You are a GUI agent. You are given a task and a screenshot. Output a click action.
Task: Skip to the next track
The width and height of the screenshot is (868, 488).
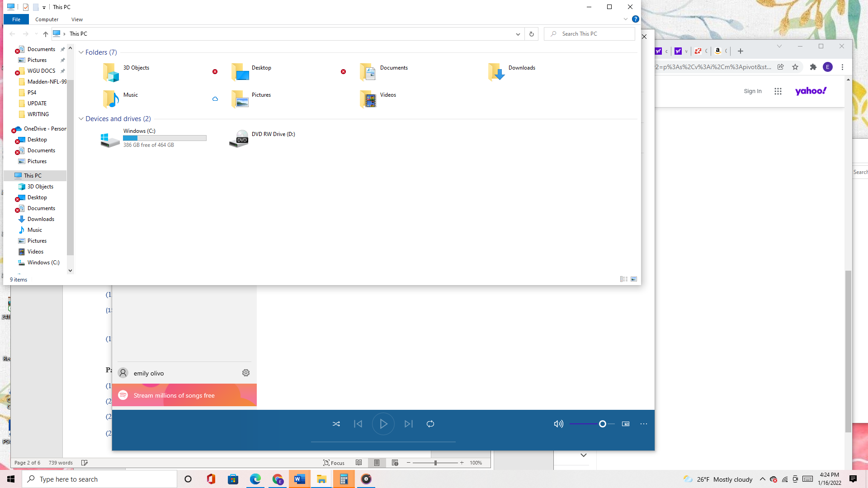[409, 424]
